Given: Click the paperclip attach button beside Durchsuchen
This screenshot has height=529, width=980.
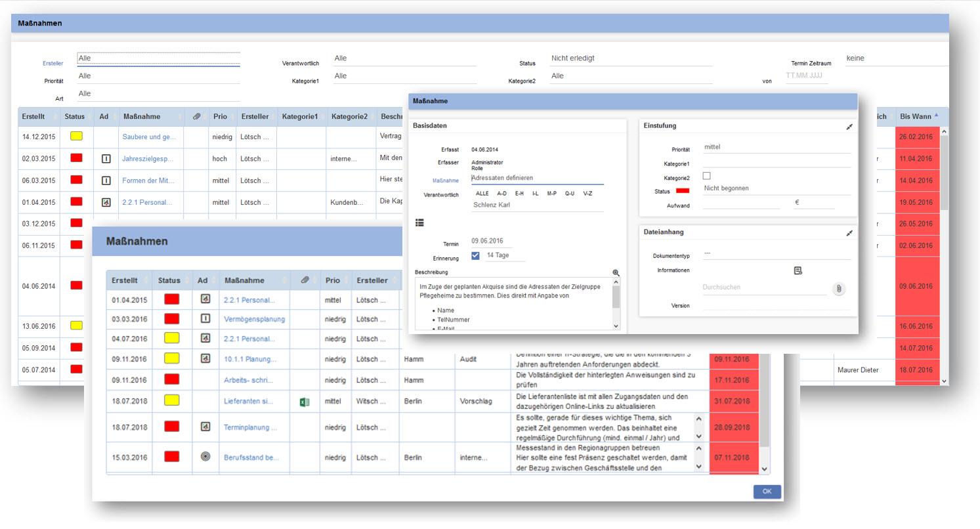Looking at the screenshot, I should (838, 288).
